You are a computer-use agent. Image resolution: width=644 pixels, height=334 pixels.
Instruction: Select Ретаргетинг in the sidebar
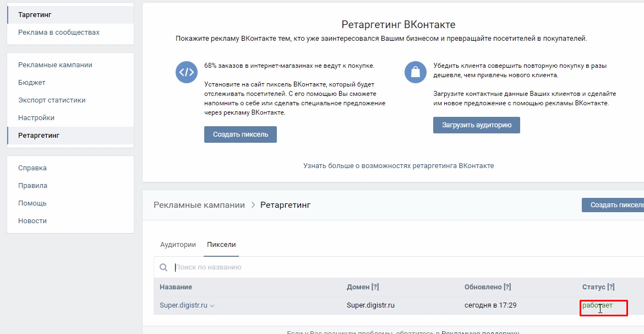point(70,136)
